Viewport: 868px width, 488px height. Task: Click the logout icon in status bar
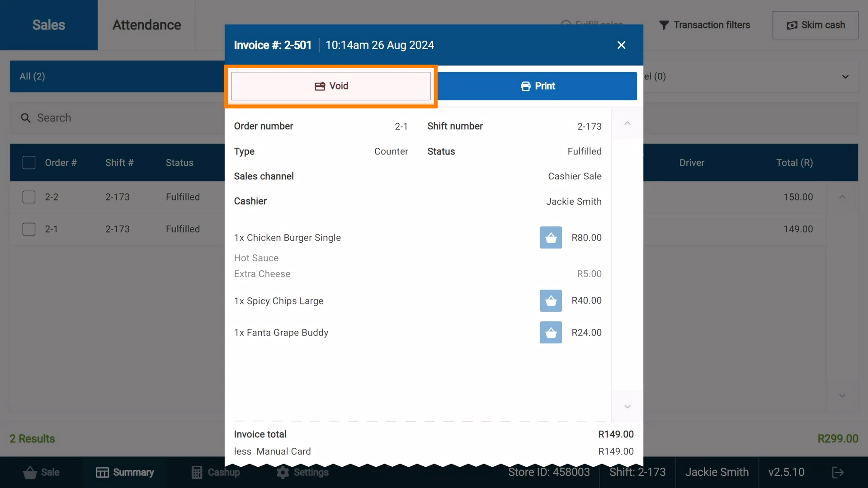coord(838,472)
